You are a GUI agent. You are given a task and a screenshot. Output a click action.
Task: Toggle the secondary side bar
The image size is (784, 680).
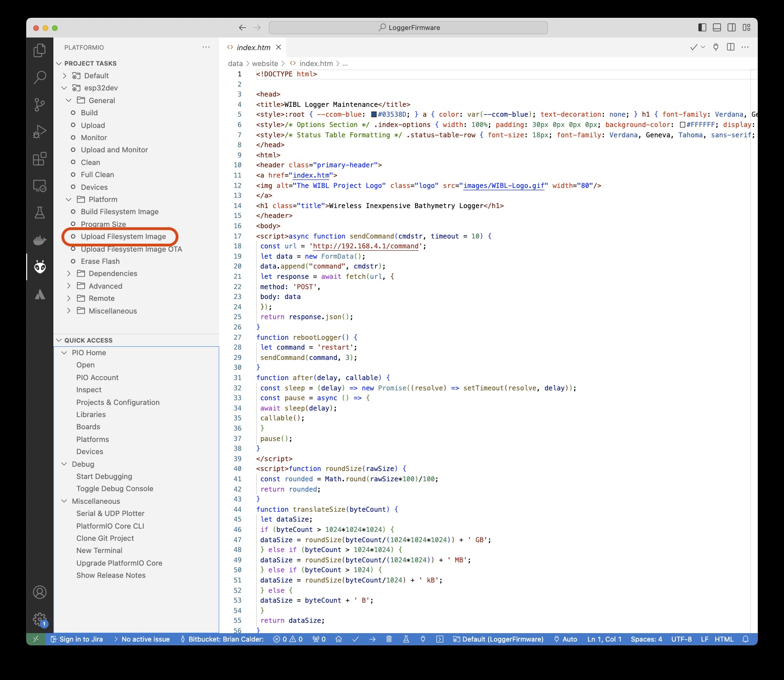(732, 28)
